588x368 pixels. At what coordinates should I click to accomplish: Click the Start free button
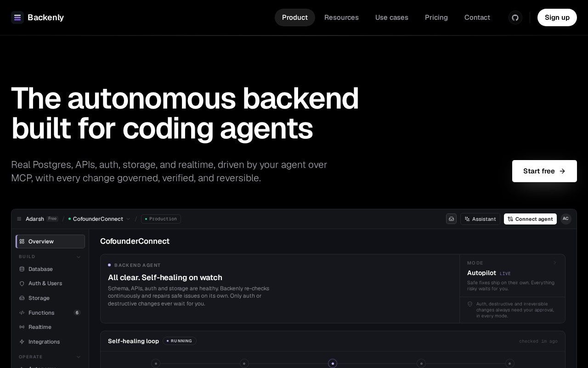pyautogui.click(x=544, y=171)
